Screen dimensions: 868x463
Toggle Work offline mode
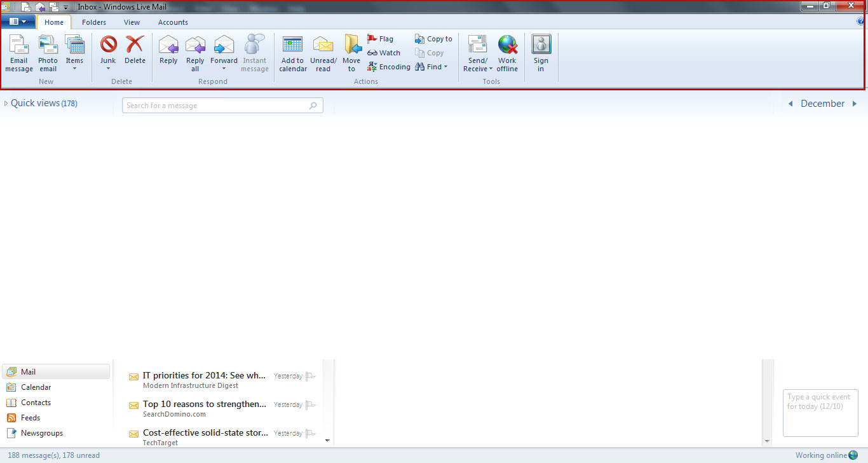pyautogui.click(x=507, y=53)
